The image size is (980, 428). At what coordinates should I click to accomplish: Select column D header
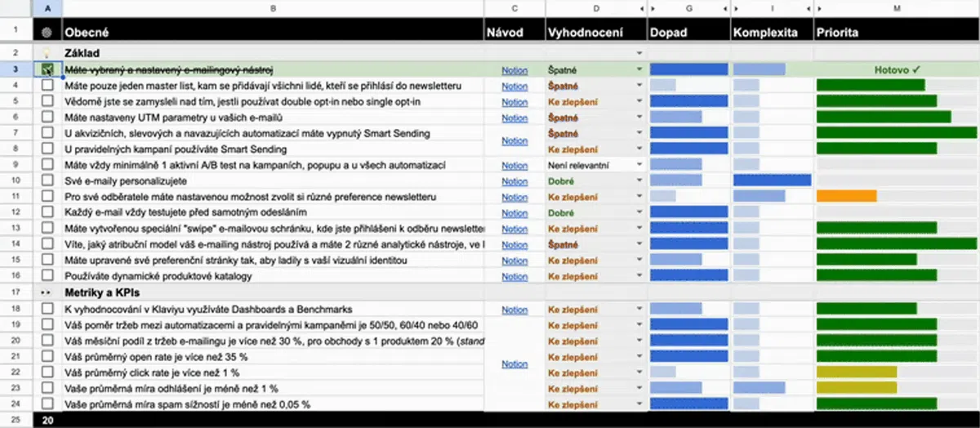click(x=596, y=7)
